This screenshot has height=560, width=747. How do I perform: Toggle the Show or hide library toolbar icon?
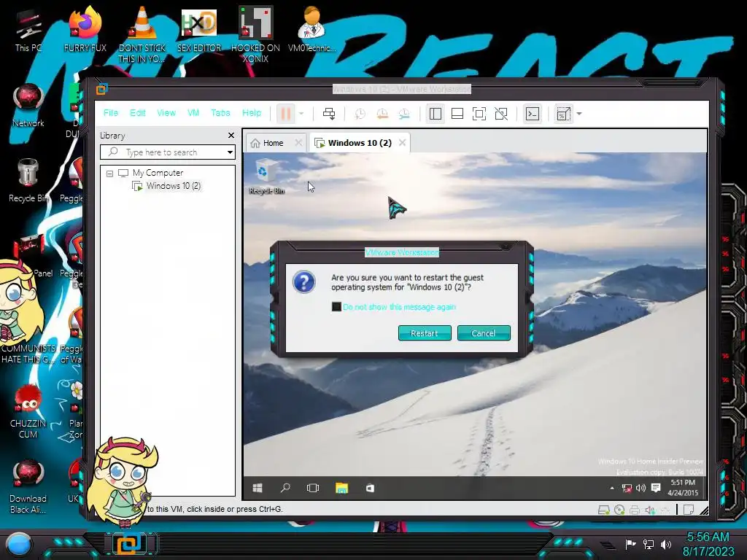(x=435, y=114)
